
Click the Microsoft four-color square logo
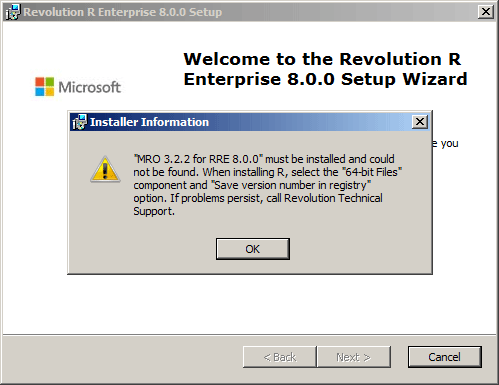(45, 87)
